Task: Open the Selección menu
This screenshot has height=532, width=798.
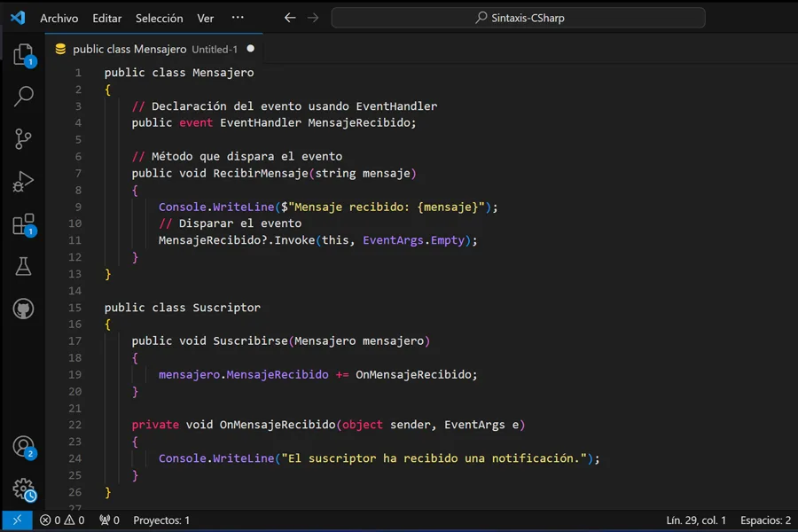Action: (160, 19)
